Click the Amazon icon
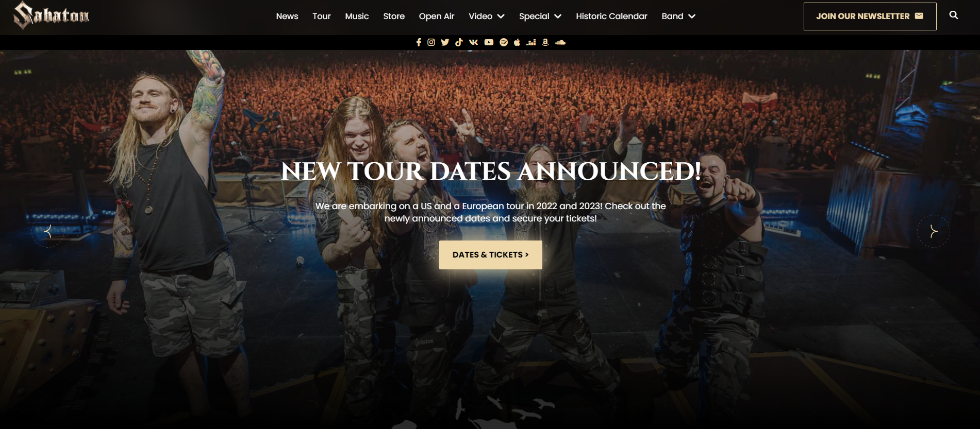This screenshot has width=980, height=429. coord(545,42)
